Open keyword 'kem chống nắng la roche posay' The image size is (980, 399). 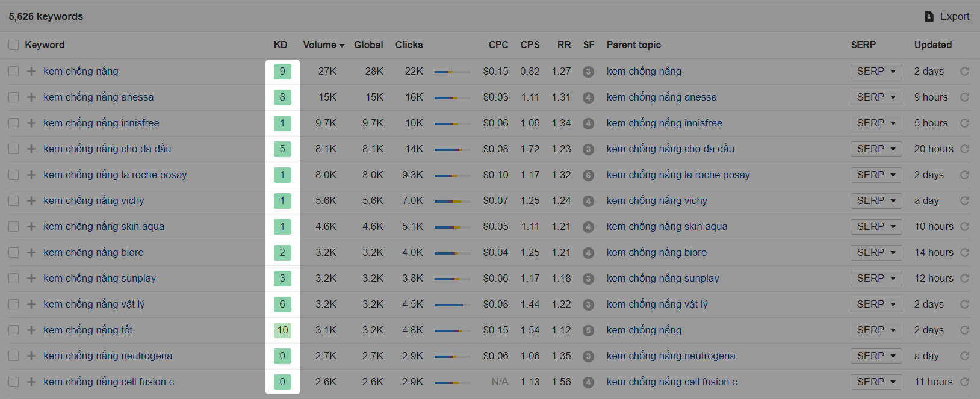click(x=115, y=175)
